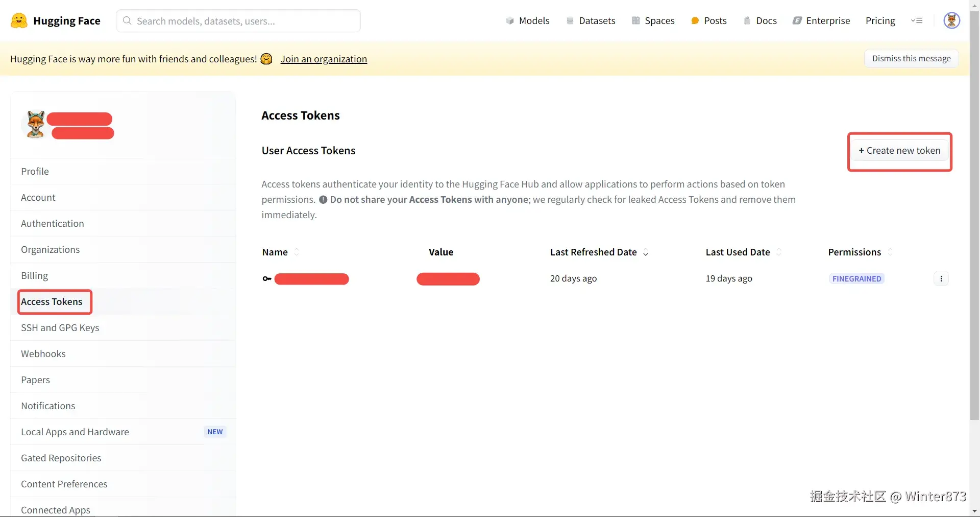Image resolution: width=980 pixels, height=517 pixels.
Task: Click the Create new token button
Action: (899, 151)
